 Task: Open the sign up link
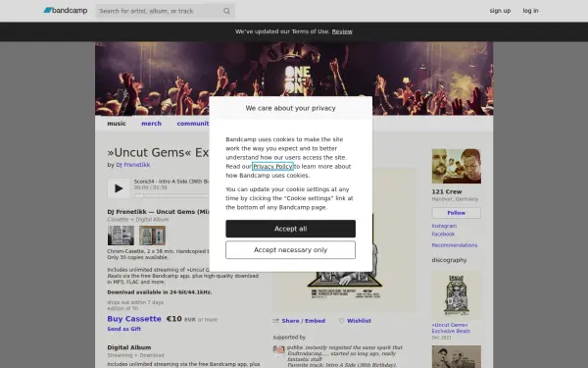pos(500,11)
